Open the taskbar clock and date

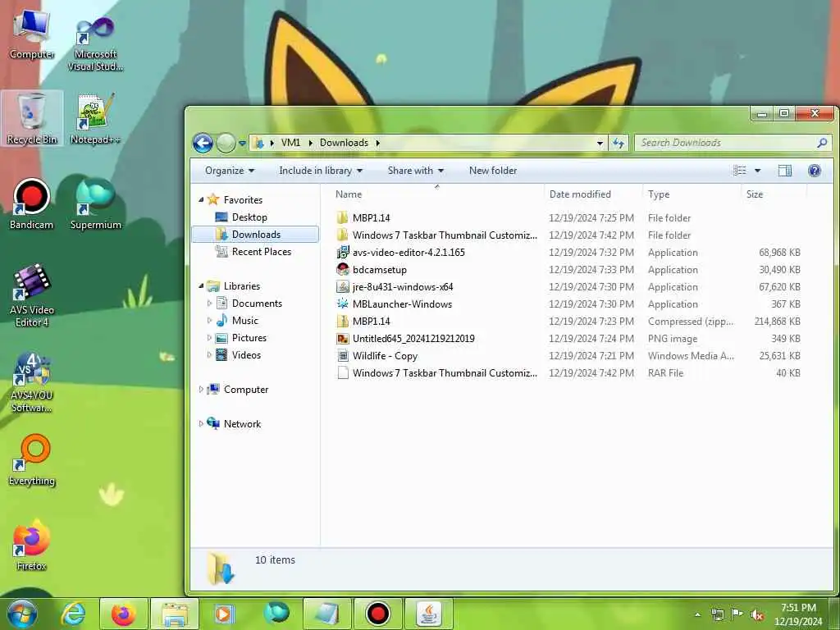tap(798, 614)
